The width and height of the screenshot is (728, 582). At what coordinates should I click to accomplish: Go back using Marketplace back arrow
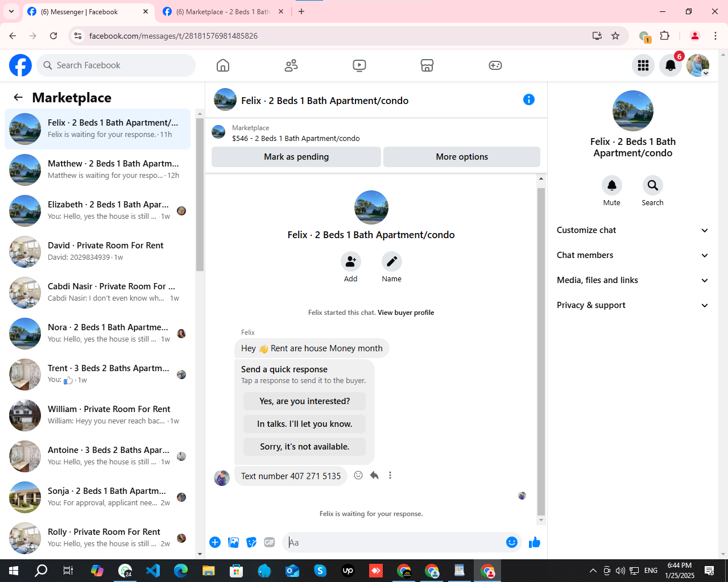(x=18, y=97)
